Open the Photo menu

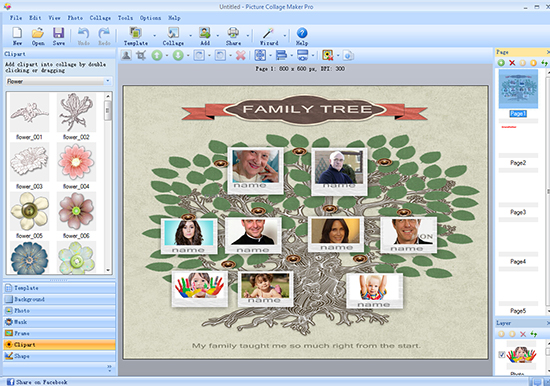click(75, 18)
